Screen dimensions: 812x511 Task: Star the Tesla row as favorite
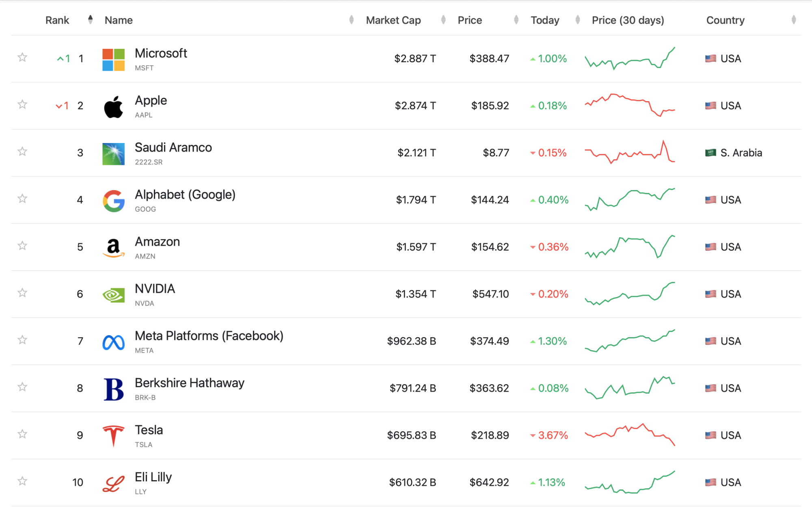point(22,434)
